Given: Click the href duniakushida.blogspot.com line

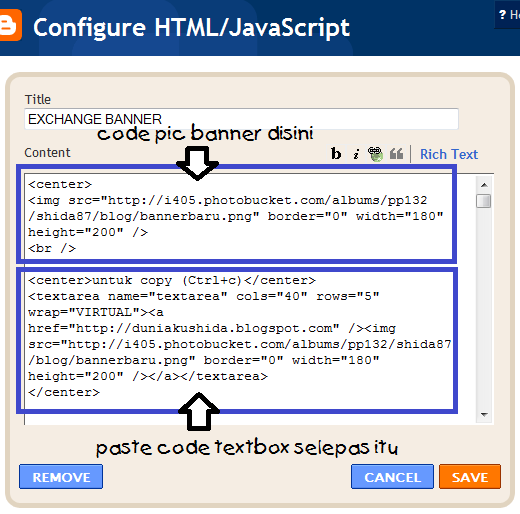Looking at the screenshot, I should 212,328.
